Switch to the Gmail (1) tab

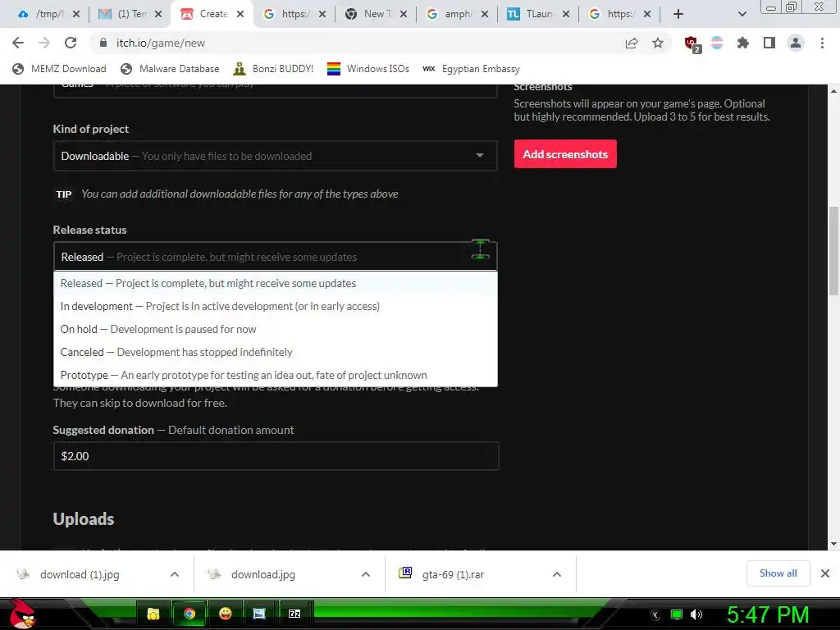coord(130,14)
